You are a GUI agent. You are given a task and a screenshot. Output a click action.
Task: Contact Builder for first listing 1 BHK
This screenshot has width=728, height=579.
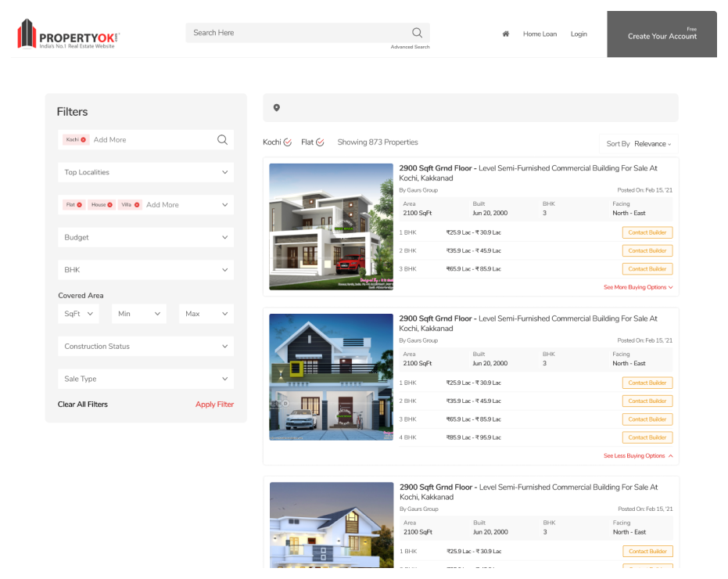[647, 232]
